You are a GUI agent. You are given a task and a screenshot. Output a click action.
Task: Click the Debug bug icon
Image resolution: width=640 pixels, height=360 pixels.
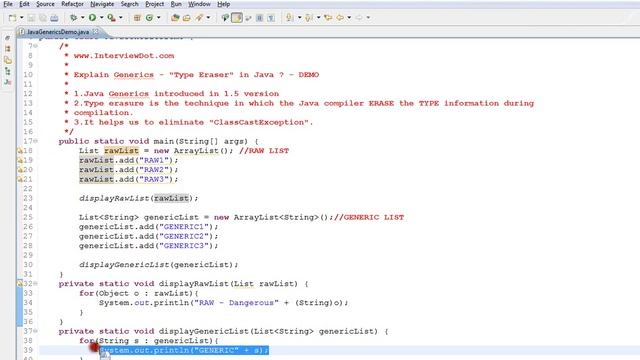coord(73,18)
